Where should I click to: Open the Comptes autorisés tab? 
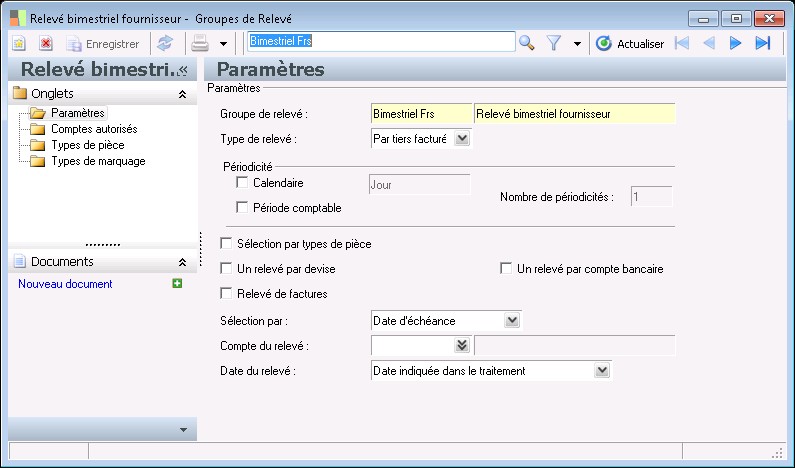tap(94, 129)
